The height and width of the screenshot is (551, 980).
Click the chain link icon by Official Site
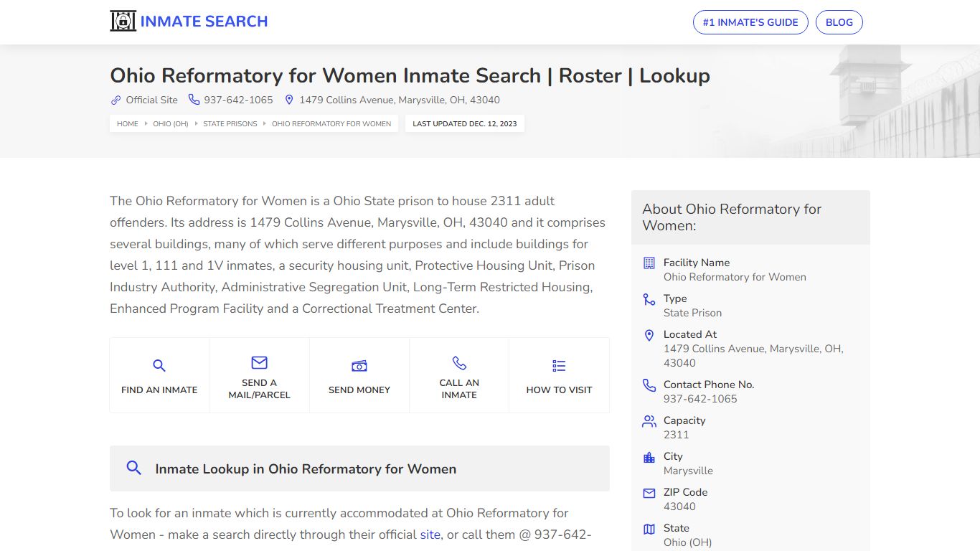point(116,100)
